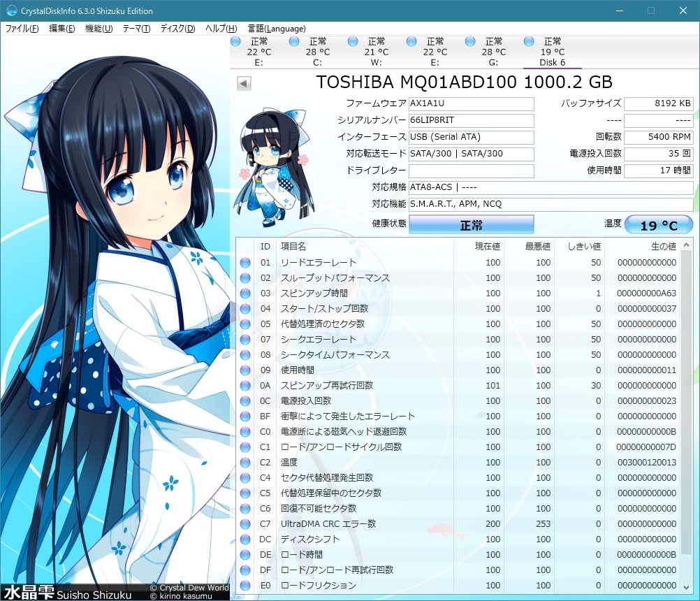Click the standard field ATA8-ACS
700x601 pixels.
[551, 187]
